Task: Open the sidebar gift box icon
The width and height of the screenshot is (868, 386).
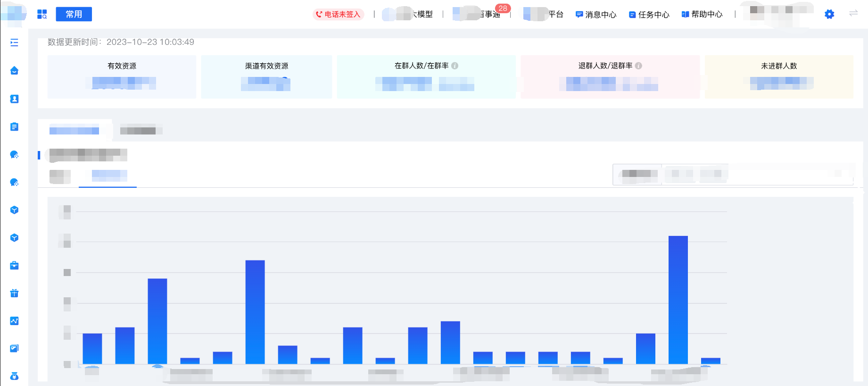Action: [14, 293]
